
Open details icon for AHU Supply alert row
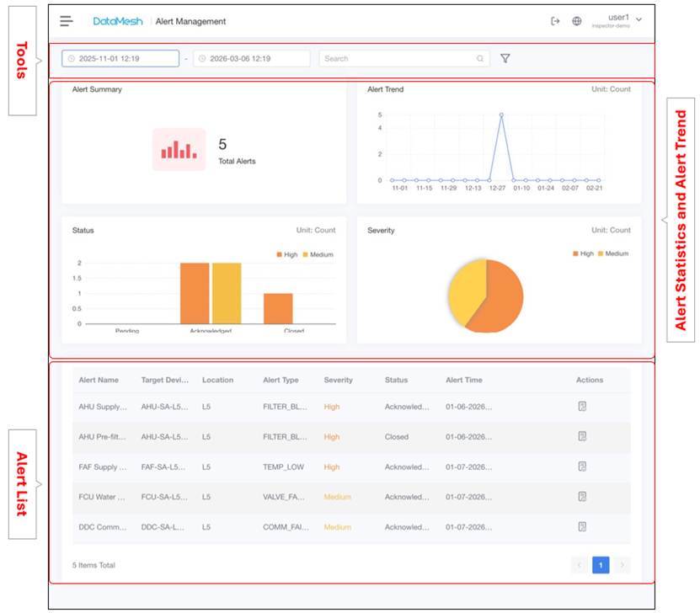coord(581,407)
